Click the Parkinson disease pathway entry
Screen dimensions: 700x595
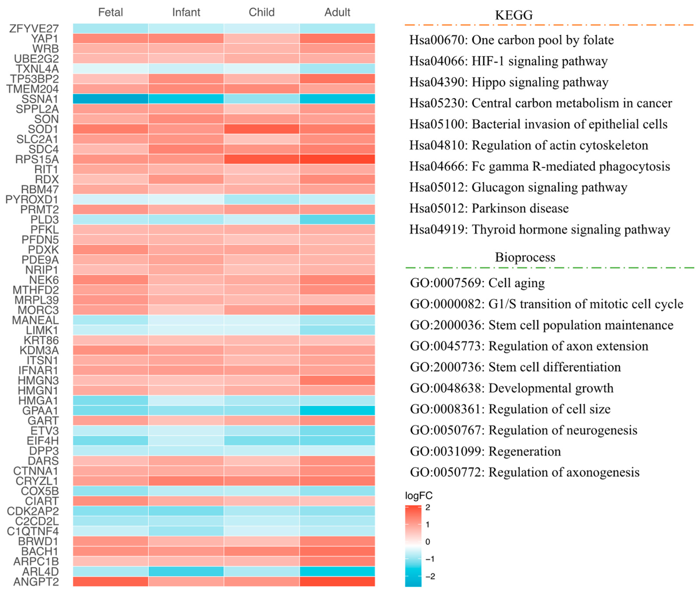[x=489, y=209]
